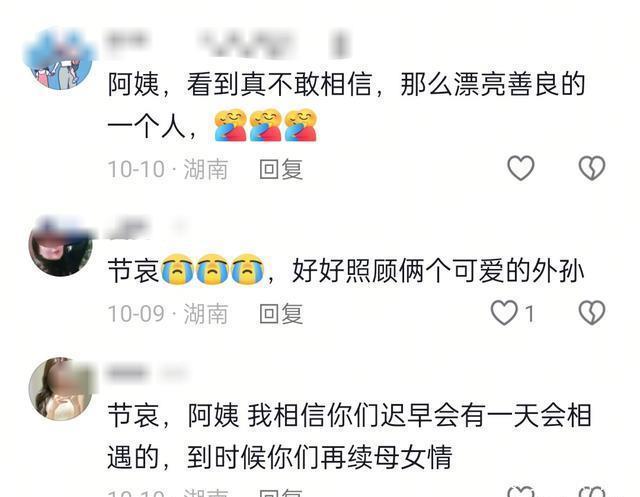This screenshot has height=497, width=640.
Task: Open third commenter's blurred username
Action: click(x=147, y=373)
